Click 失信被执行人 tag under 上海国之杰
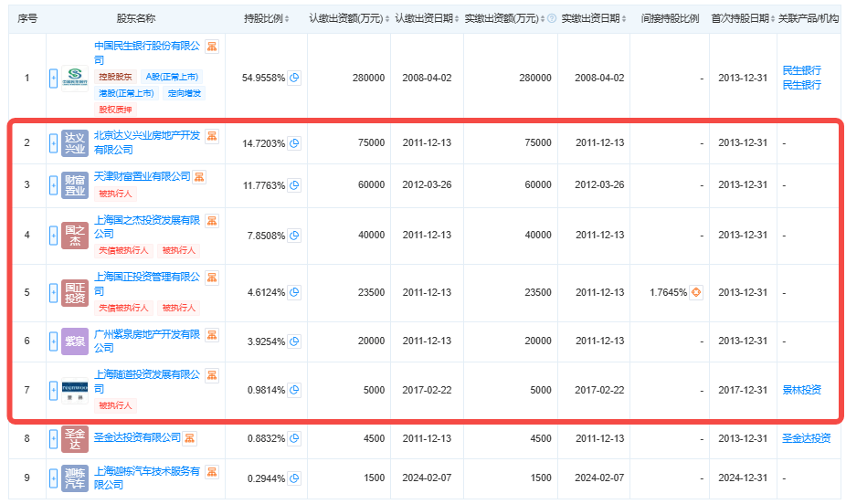Screen dimensions: 846x504 [122, 250]
